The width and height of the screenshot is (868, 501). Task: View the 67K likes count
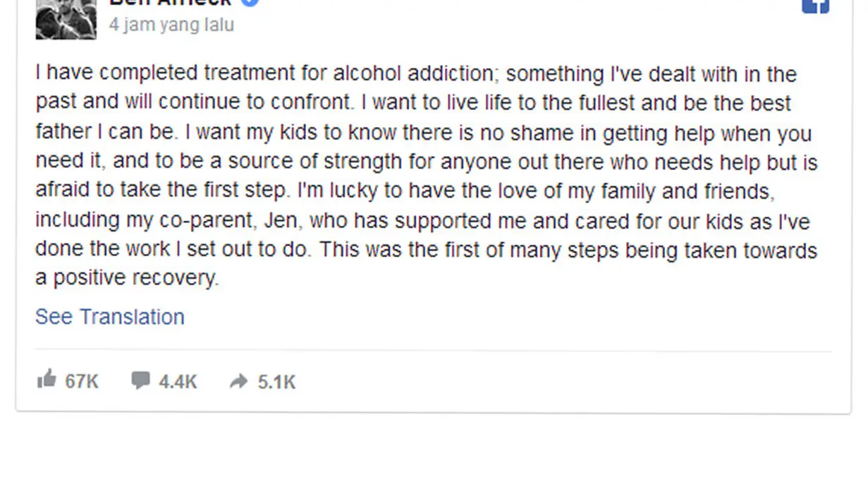[82, 382]
